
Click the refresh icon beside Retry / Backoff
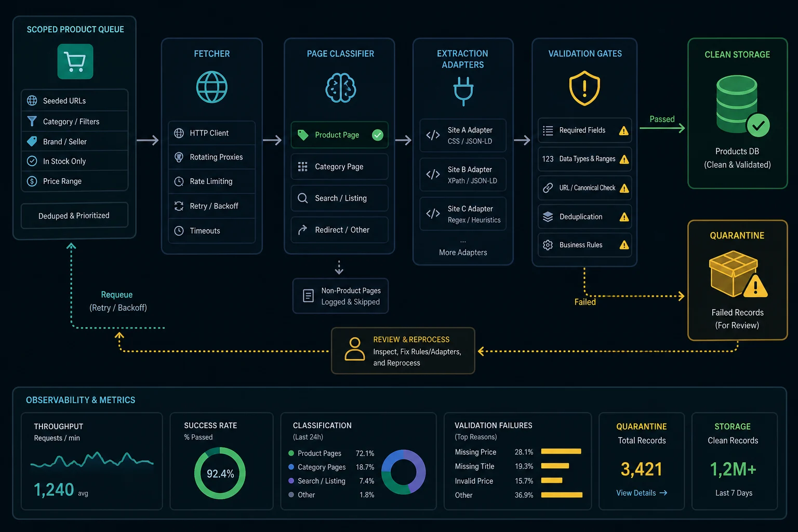tap(179, 206)
